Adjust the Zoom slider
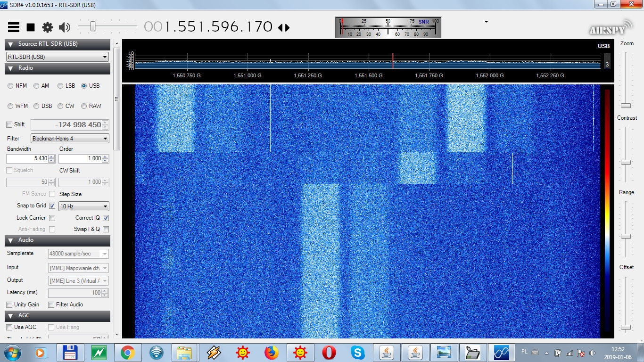 pyautogui.click(x=626, y=106)
